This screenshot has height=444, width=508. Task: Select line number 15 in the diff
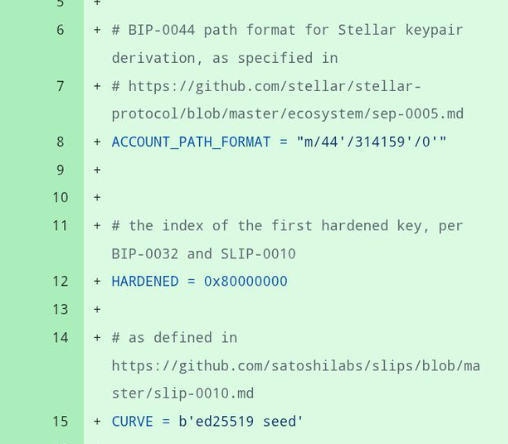coord(60,421)
